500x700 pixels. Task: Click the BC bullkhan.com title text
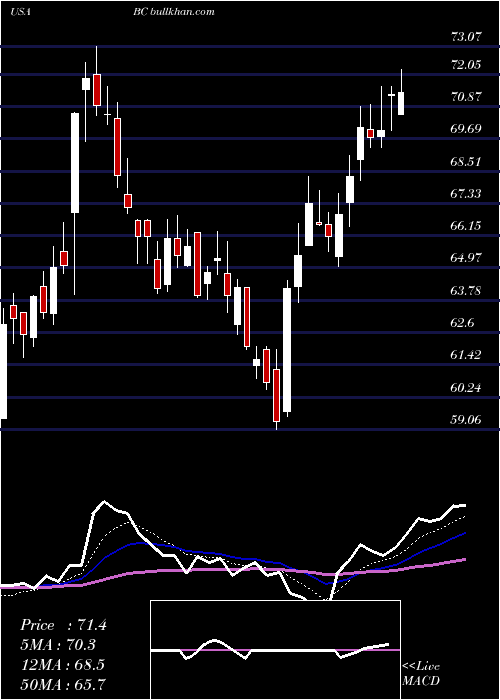tap(174, 12)
